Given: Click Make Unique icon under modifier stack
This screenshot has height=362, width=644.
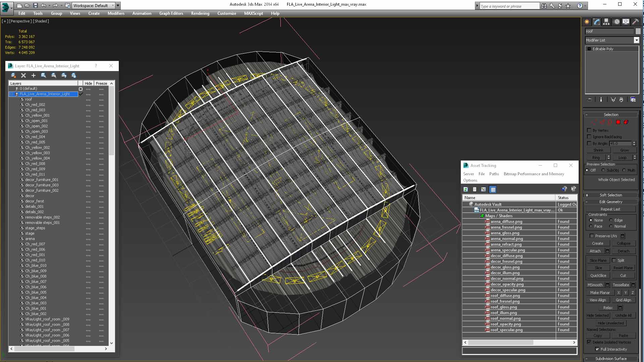Looking at the screenshot, I should pyautogui.click(x=613, y=100).
